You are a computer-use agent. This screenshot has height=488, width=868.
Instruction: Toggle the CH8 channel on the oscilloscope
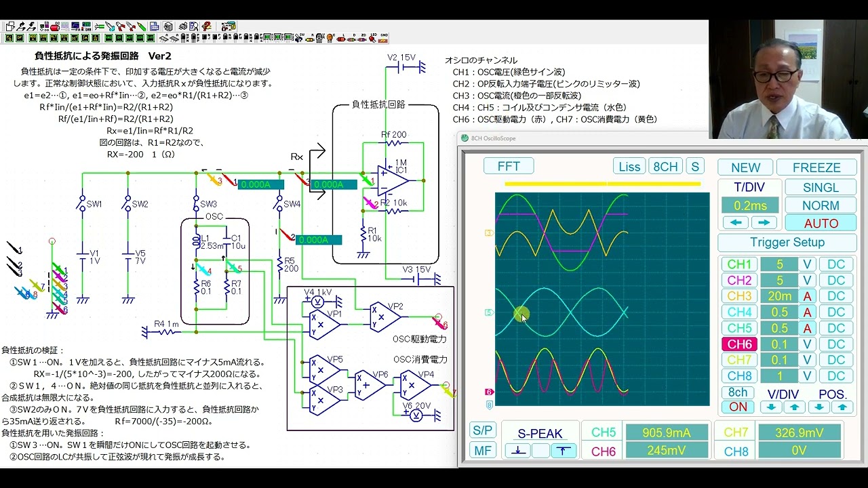pos(739,376)
